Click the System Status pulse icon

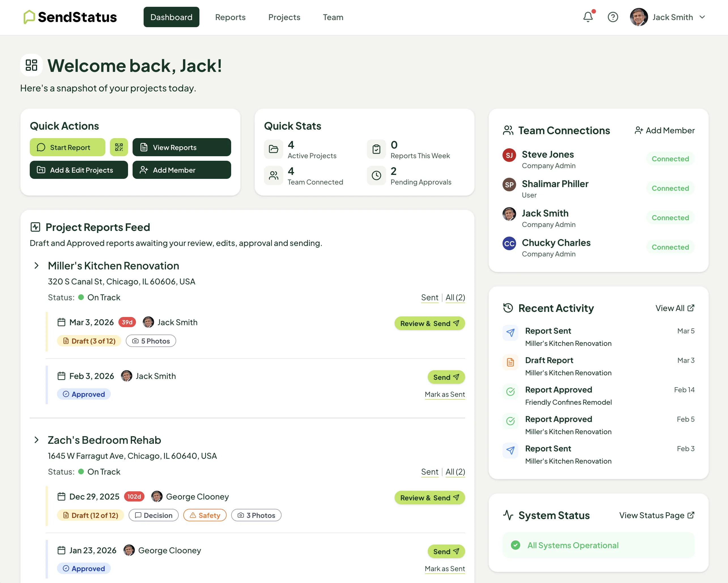508,515
